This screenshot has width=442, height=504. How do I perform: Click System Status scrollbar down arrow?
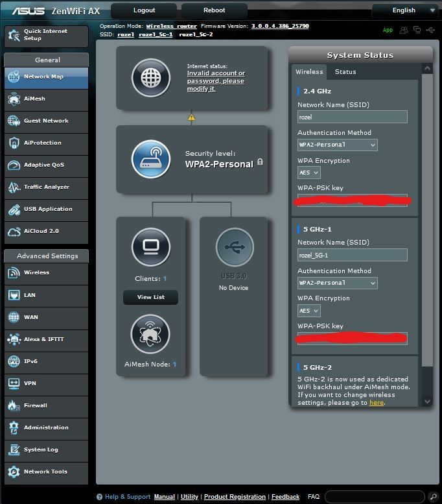[427, 402]
